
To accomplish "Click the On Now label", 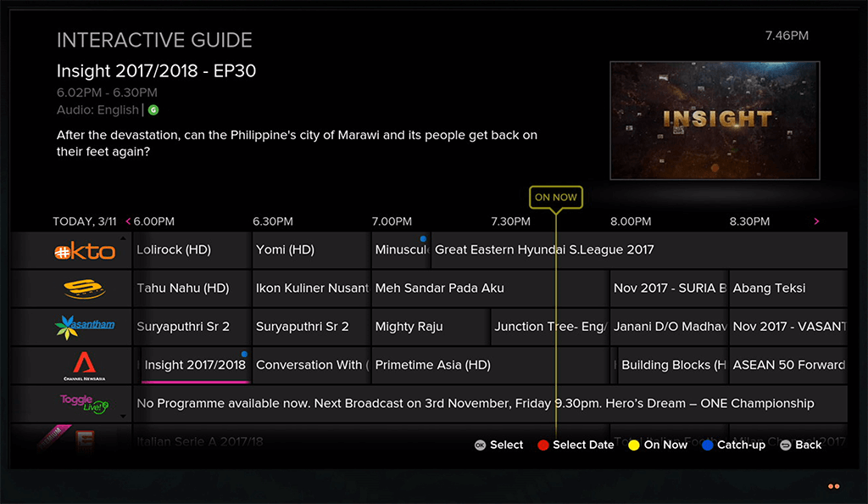I will pos(665,445).
